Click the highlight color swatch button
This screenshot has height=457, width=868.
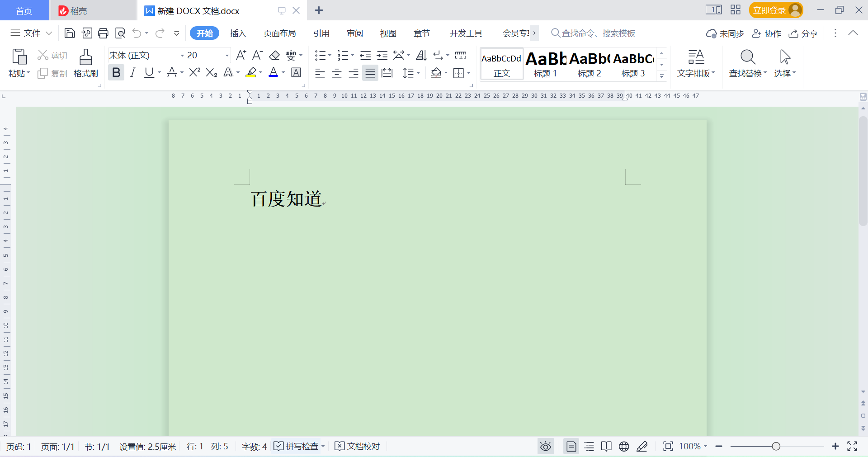[251, 72]
